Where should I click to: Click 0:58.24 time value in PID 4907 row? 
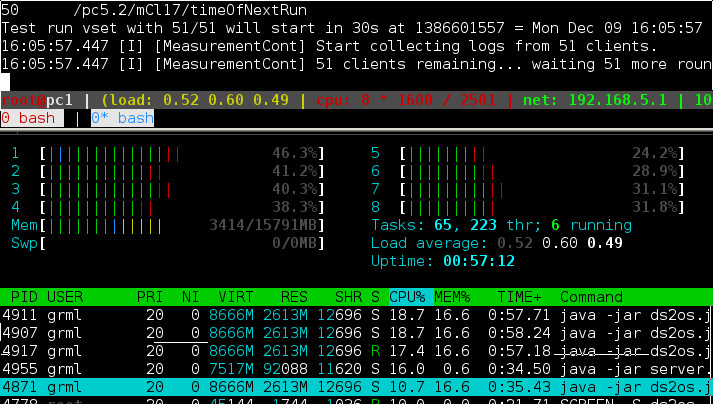click(519, 333)
